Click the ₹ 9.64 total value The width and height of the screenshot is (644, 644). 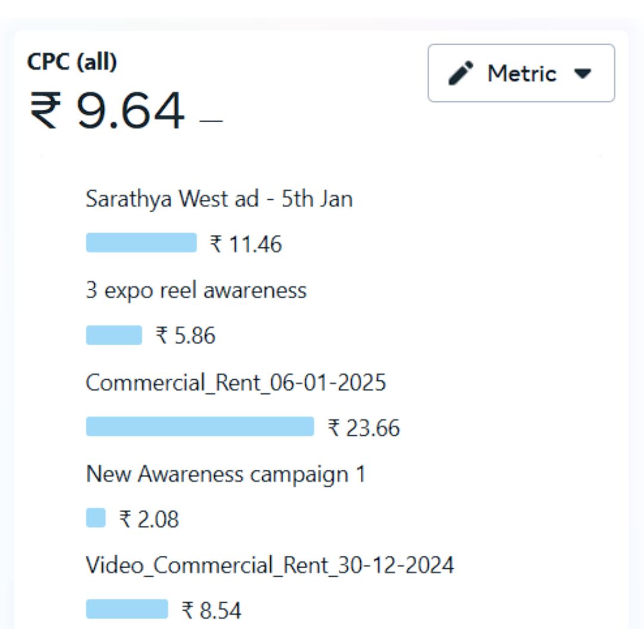click(x=107, y=110)
